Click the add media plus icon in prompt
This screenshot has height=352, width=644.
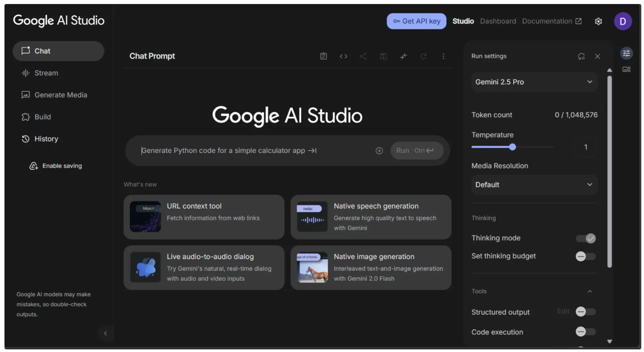pyautogui.click(x=379, y=151)
